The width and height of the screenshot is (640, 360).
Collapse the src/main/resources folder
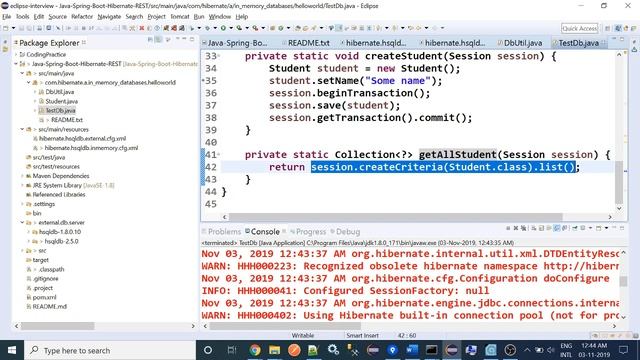pyautogui.click(x=22, y=129)
